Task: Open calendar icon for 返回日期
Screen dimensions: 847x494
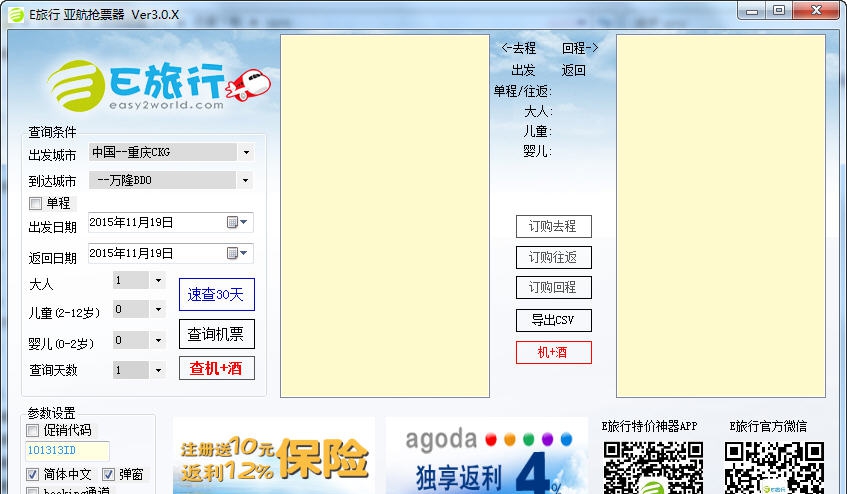Action: 237,253
